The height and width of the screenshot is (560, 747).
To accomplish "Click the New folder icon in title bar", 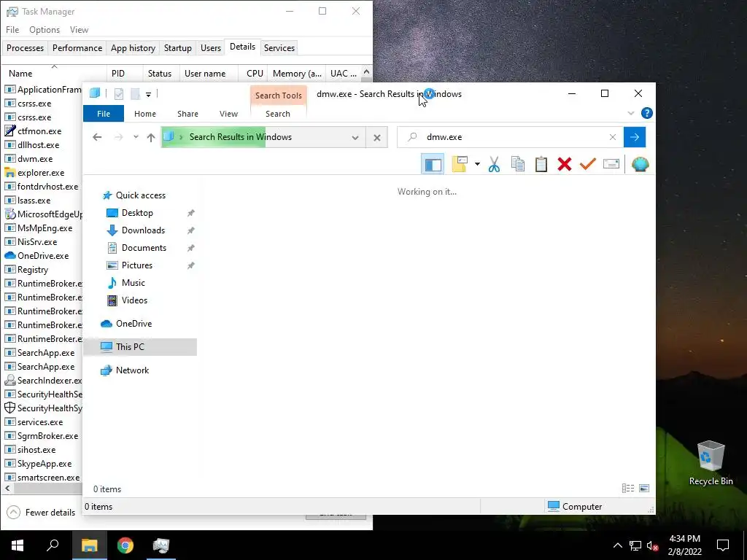I will pos(135,94).
